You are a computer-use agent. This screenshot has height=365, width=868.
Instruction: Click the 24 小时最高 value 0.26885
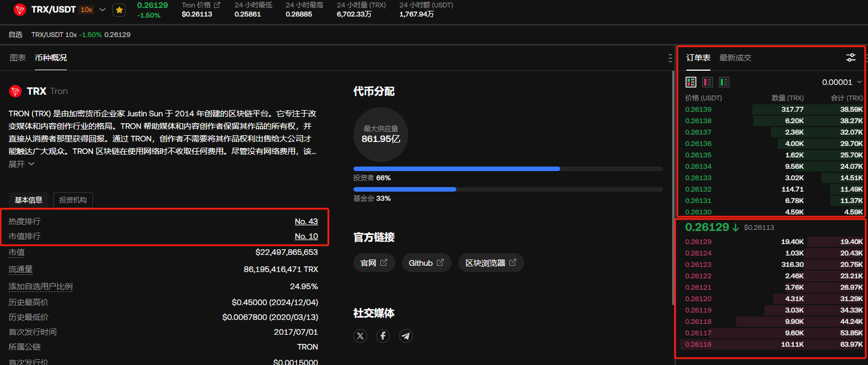[x=299, y=14]
